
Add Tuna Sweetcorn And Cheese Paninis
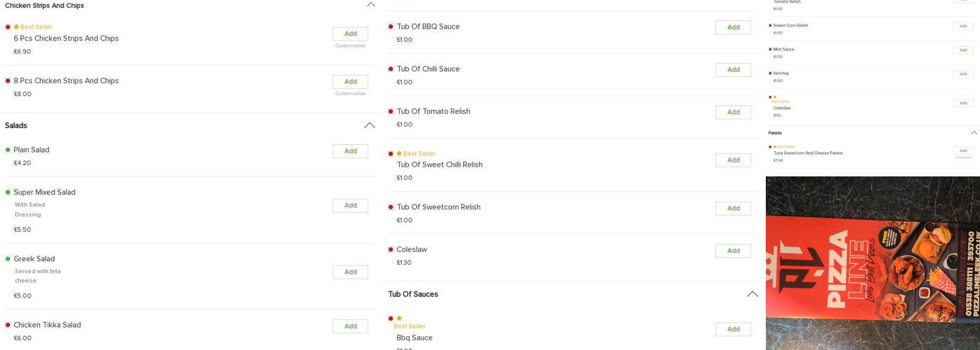point(962,151)
